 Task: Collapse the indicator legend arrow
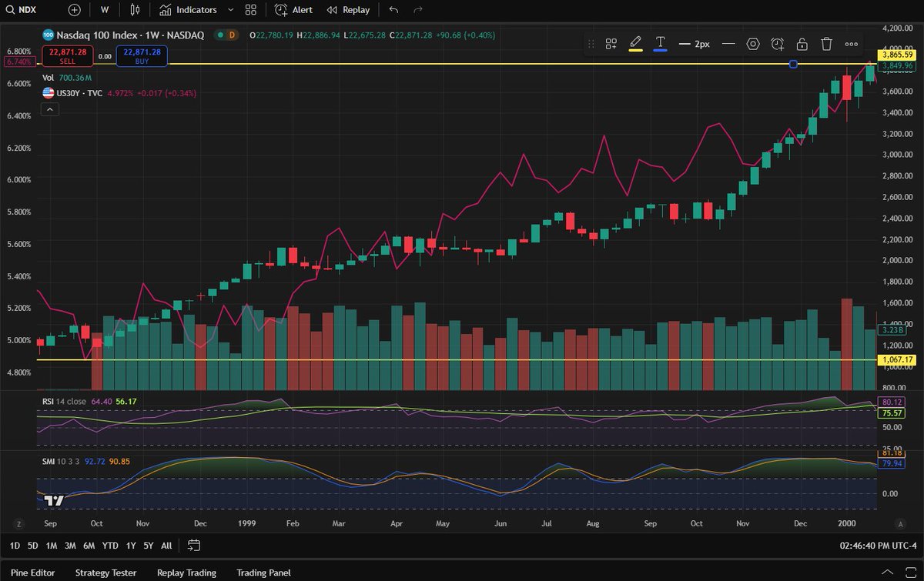49,110
